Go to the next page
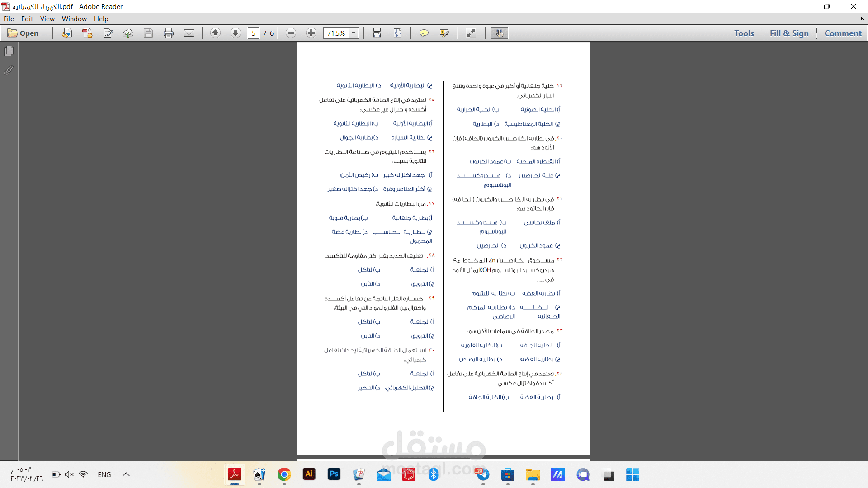Viewport: 868px width, 488px height. pos(236,33)
